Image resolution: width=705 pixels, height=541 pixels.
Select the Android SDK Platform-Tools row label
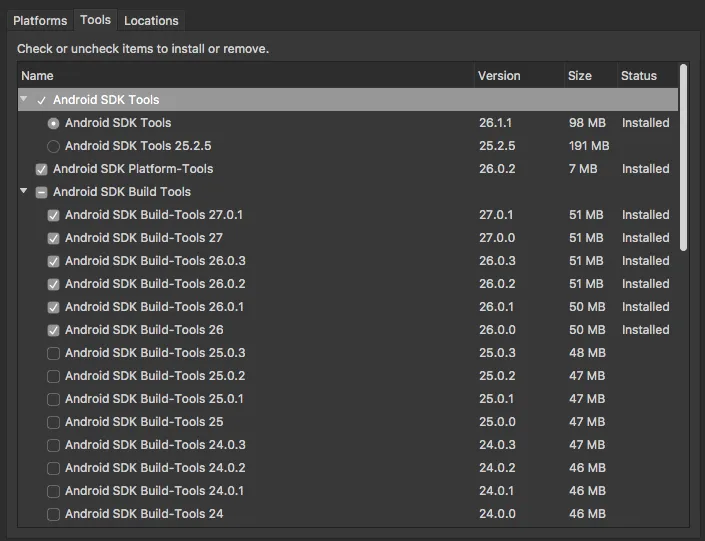pos(133,169)
